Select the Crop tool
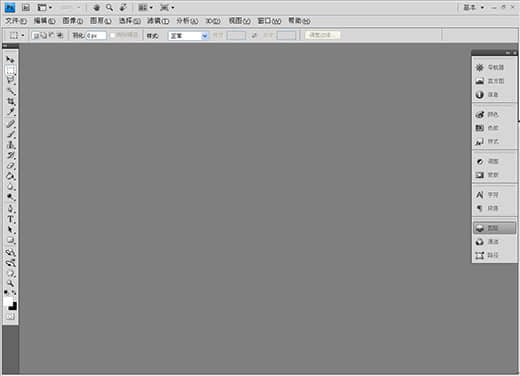 coord(10,101)
